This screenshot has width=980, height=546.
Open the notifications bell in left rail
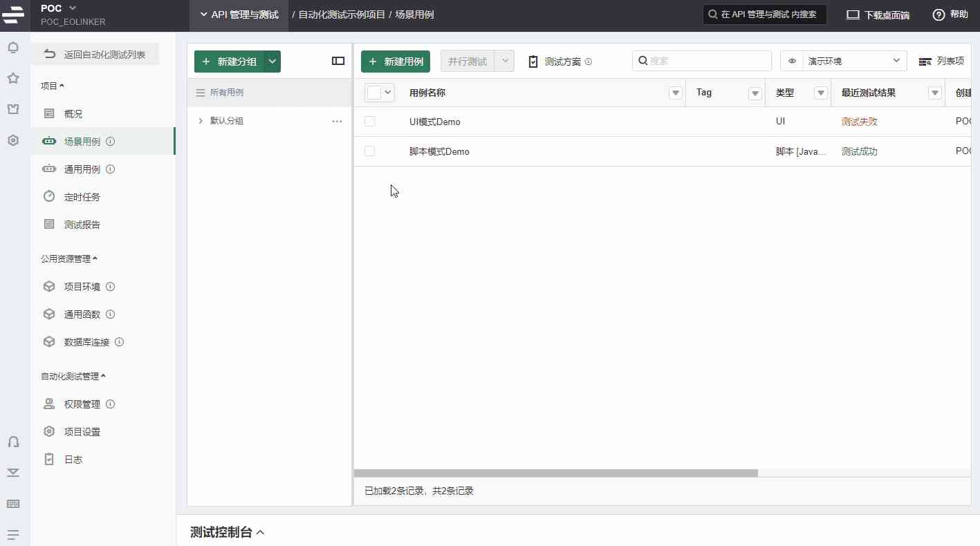[13, 48]
